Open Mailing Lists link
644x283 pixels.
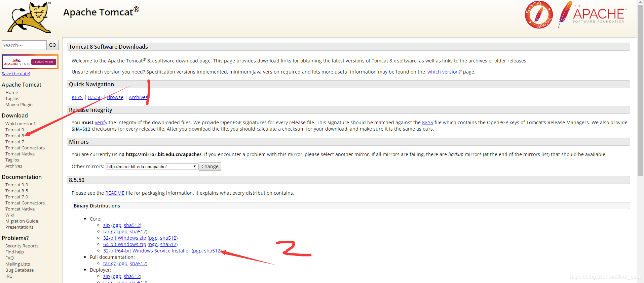(17, 264)
